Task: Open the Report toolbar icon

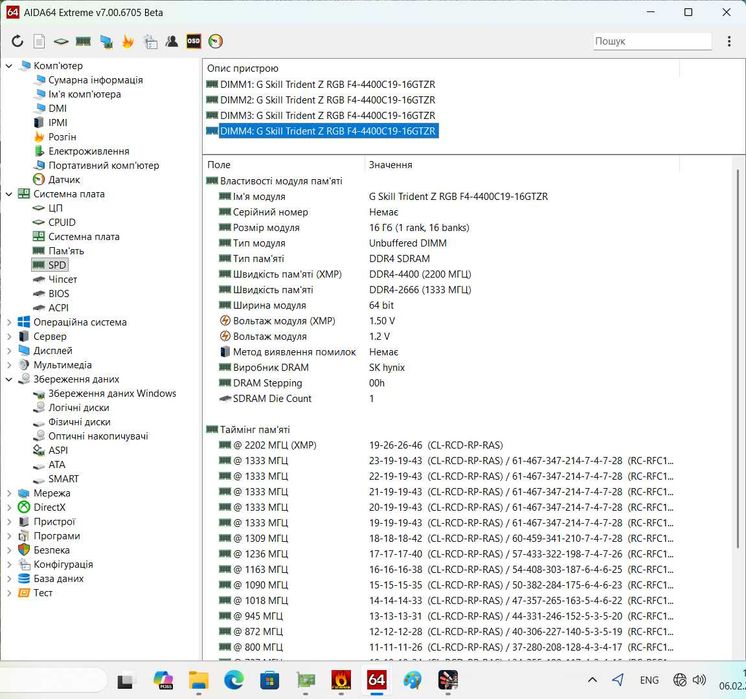Action: (39, 41)
